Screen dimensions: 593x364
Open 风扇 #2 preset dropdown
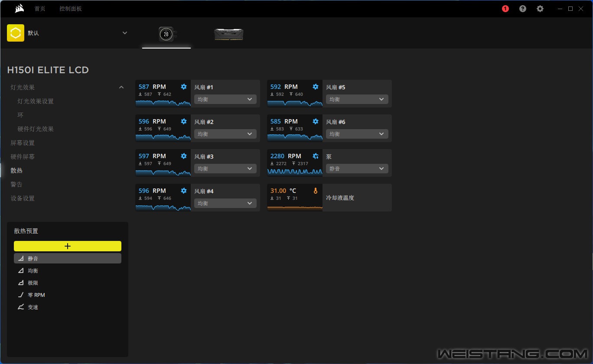click(225, 134)
